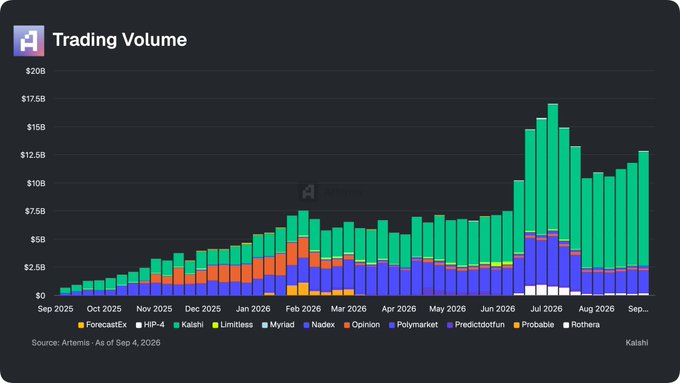Click the $15B y-axis label
Screen dimensions: 680x383
pyautogui.click(x=36, y=127)
